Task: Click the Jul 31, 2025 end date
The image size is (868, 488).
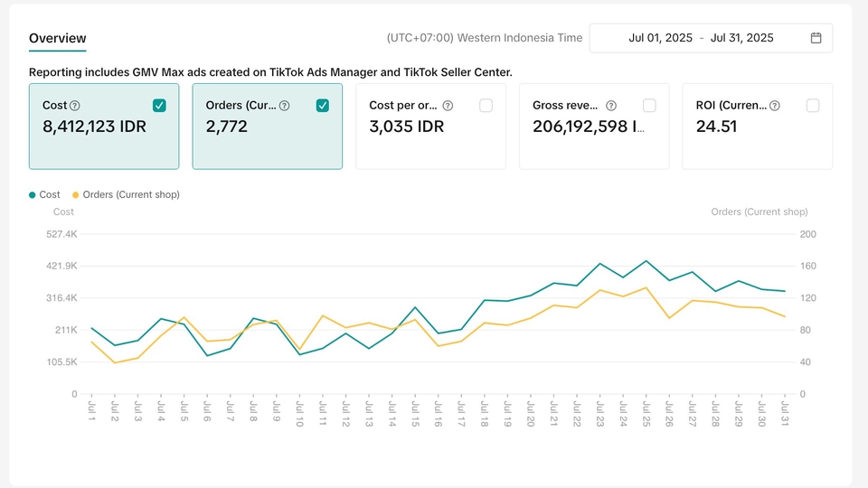Action: point(742,38)
